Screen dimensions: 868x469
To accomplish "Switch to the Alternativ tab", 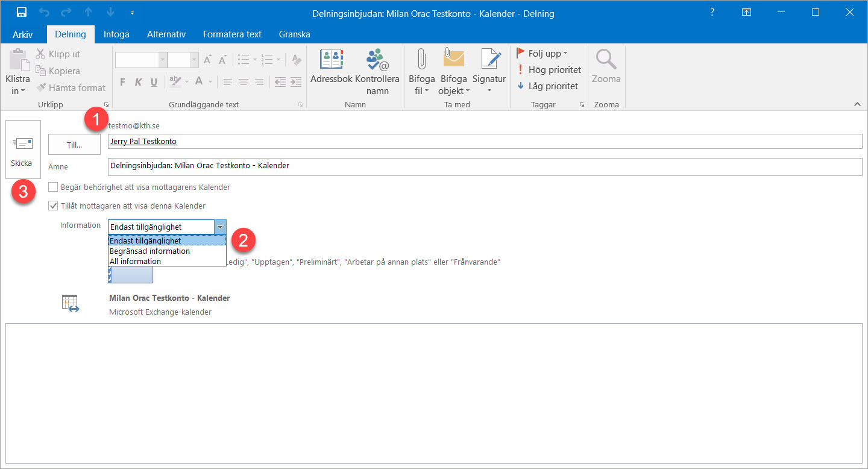I will [x=166, y=34].
